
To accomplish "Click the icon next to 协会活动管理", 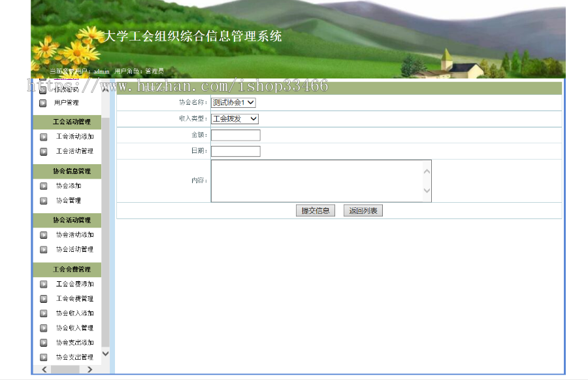I will (43, 249).
